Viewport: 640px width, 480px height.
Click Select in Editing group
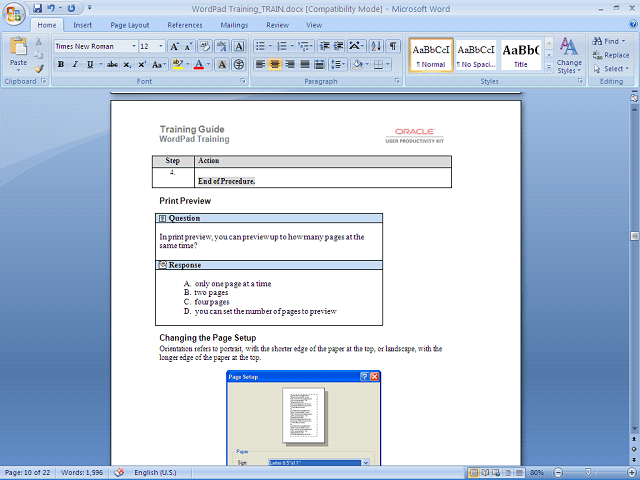[x=611, y=69]
